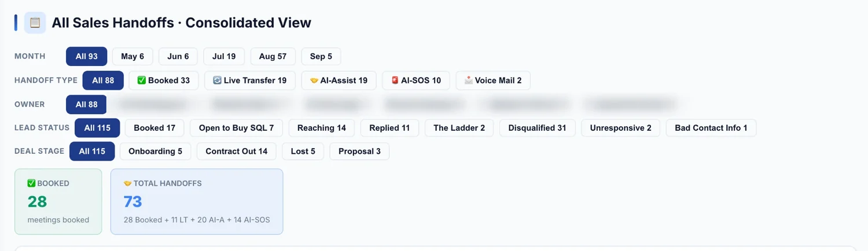This screenshot has height=251, width=868.
Task: Filter handoffs by Live Transfer 19
Action: tap(250, 80)
